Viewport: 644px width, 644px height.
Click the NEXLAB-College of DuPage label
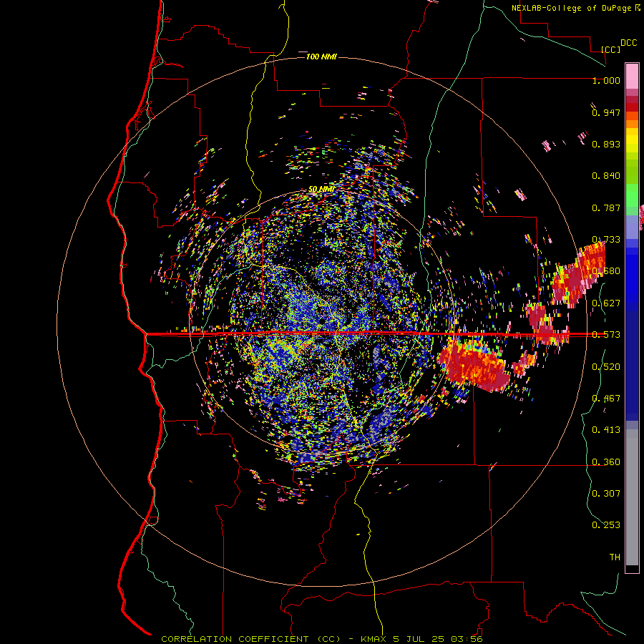pyautogui.click(x=571, y=8)
